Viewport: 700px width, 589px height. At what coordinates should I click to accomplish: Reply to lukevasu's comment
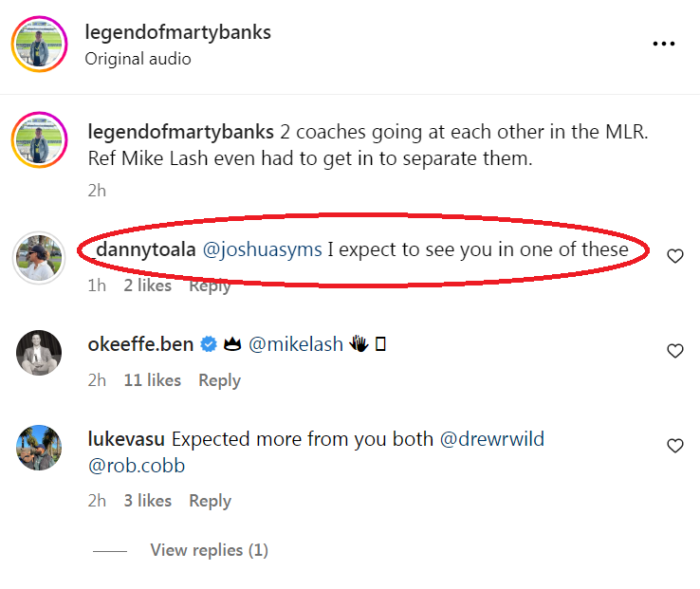[x=210, y=501]
